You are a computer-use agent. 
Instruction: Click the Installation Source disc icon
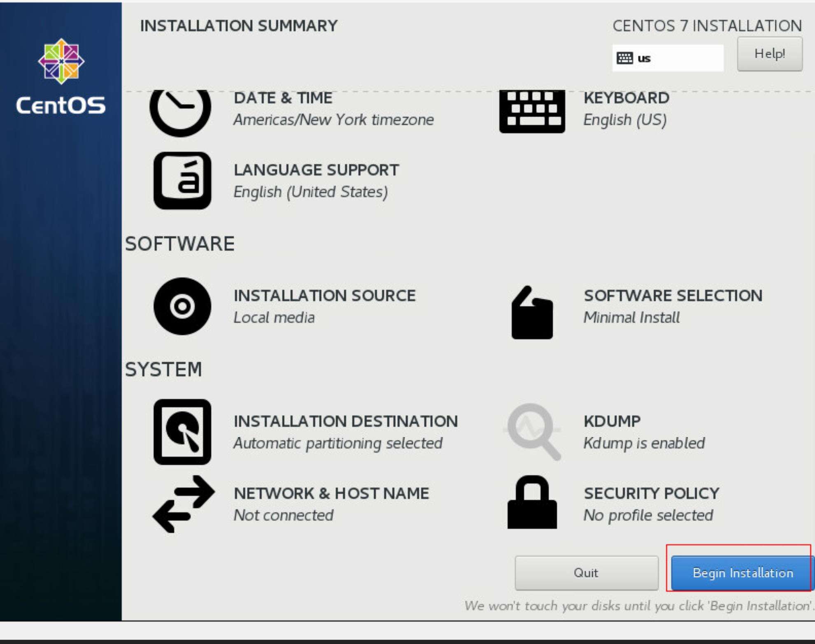tap(182, 306)
